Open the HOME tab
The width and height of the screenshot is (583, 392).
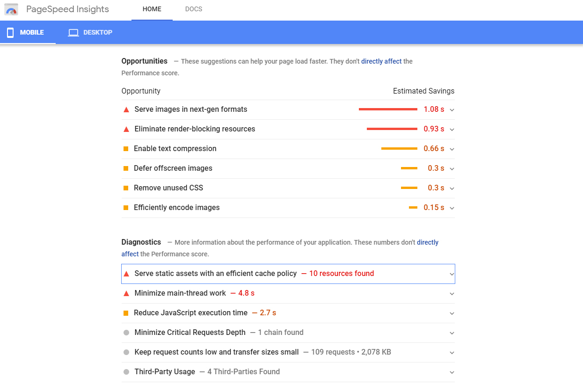tap(152, 9)
